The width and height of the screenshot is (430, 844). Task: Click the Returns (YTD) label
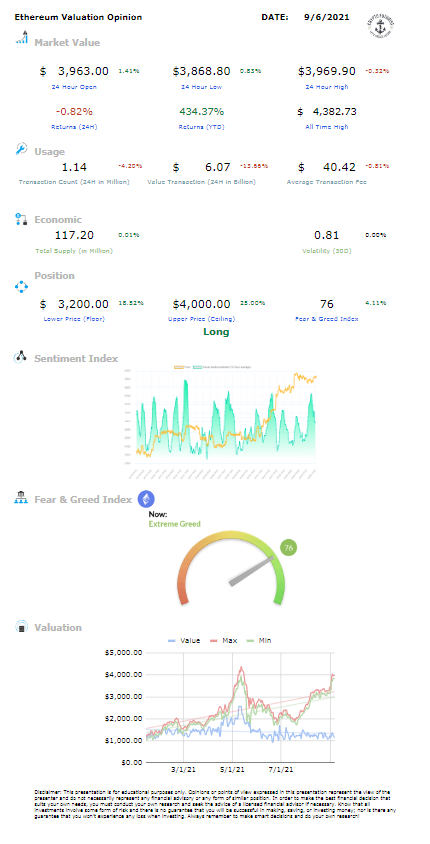202,127
